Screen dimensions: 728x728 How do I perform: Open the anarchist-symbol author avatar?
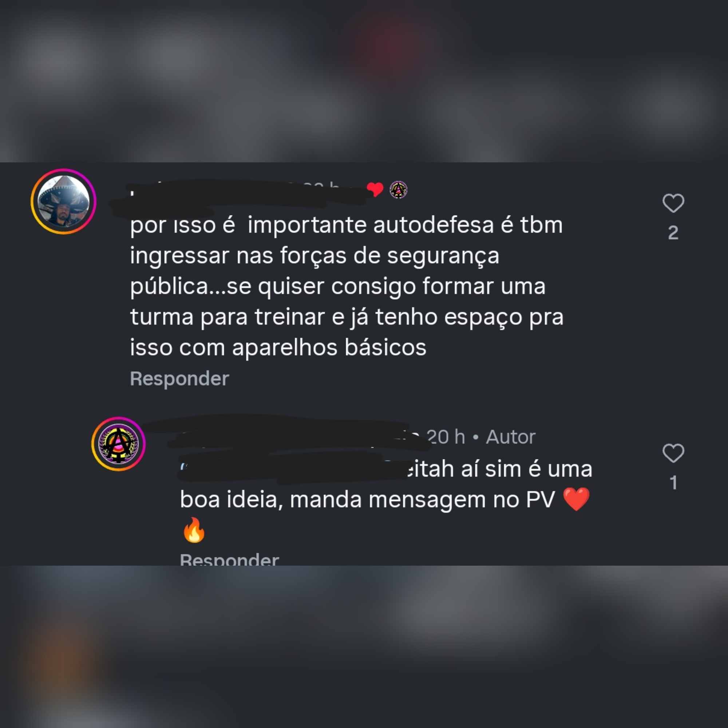pos(118,444)
